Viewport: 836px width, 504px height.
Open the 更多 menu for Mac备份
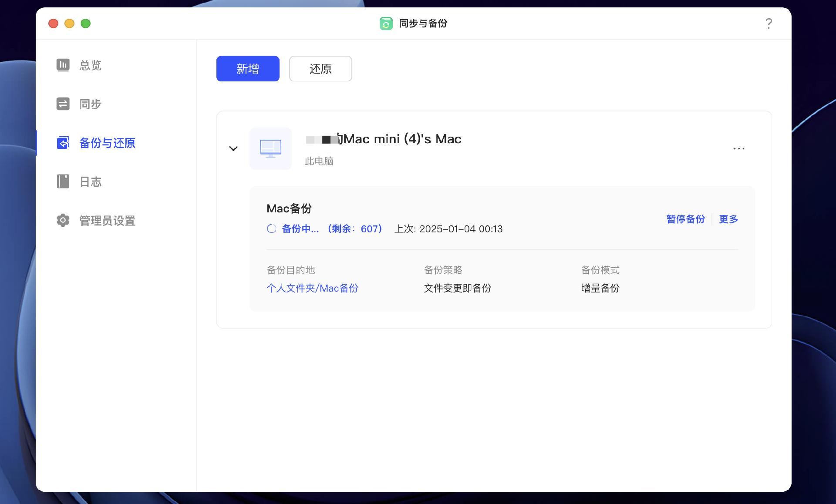click(728, 219)
